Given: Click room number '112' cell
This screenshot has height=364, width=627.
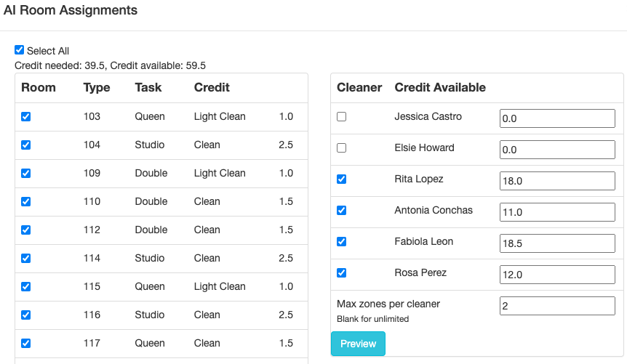Looking at the screenshot, I should coord(92,230).
